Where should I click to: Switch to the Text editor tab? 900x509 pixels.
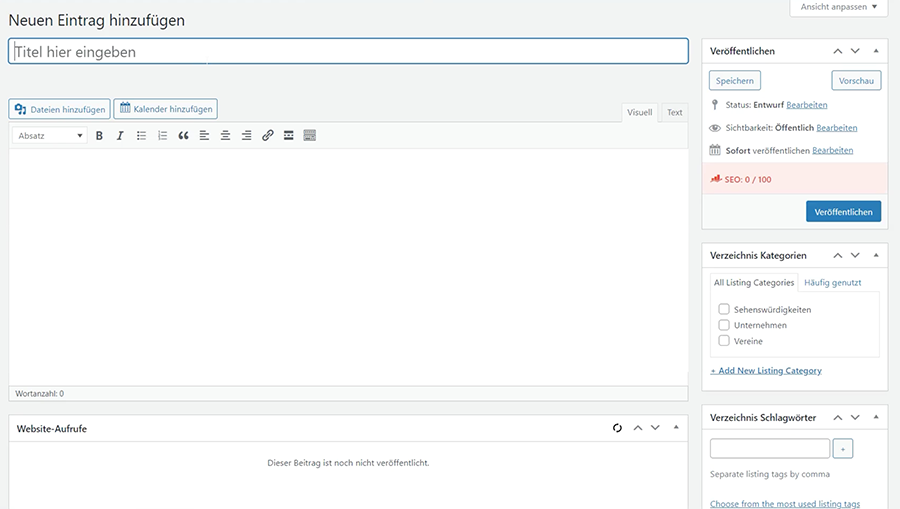pyautogui.click(x=675, y=112)
